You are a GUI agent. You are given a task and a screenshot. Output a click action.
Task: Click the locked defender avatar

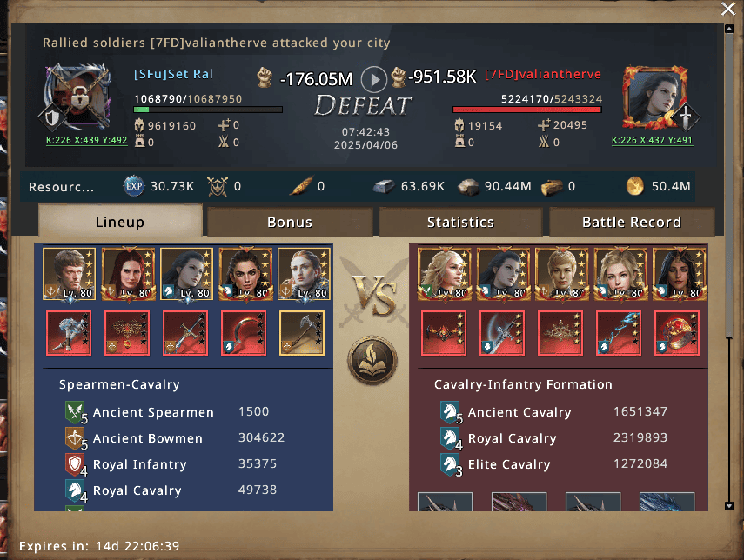click(79, 97)
